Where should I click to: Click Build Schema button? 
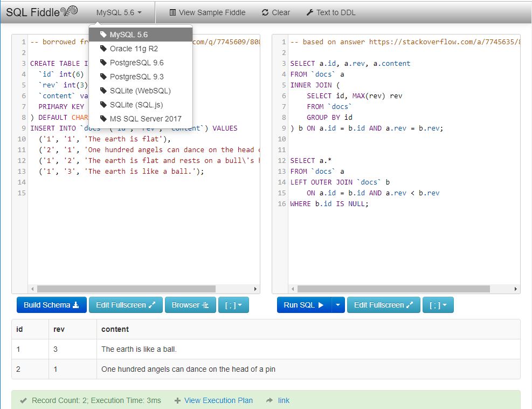point(52,305)
